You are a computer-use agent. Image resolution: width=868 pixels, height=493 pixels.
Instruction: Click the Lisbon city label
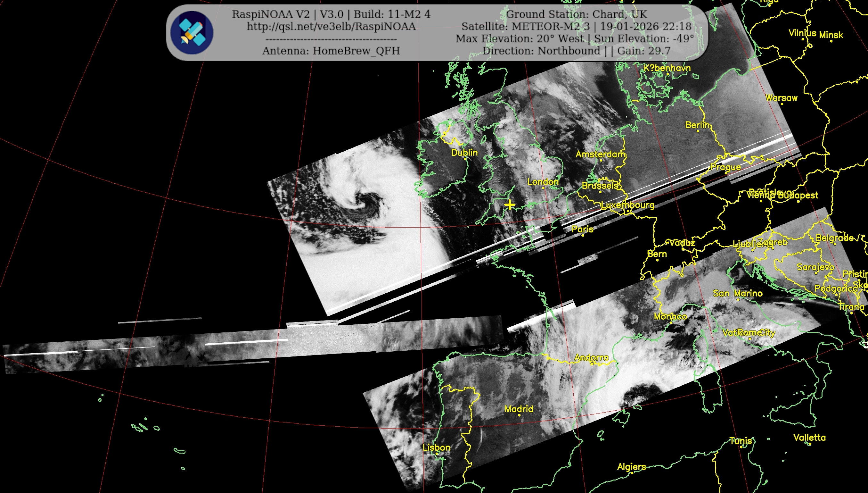(x=436, y=447)
